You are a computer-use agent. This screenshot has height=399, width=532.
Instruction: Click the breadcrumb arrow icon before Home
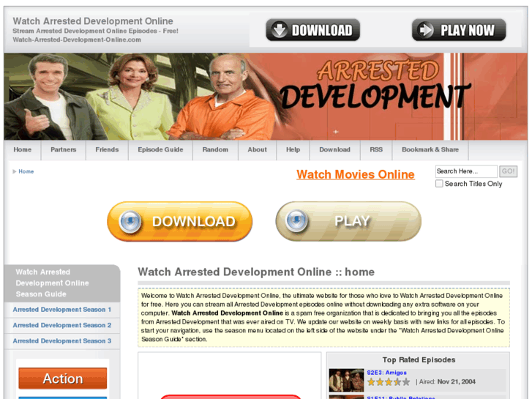[15, 171]
